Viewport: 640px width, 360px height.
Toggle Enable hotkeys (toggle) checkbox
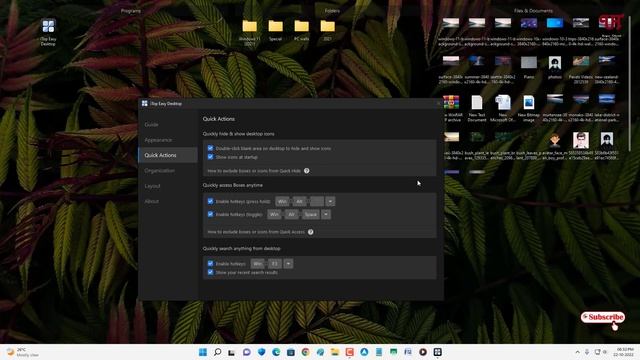[210, 214]
